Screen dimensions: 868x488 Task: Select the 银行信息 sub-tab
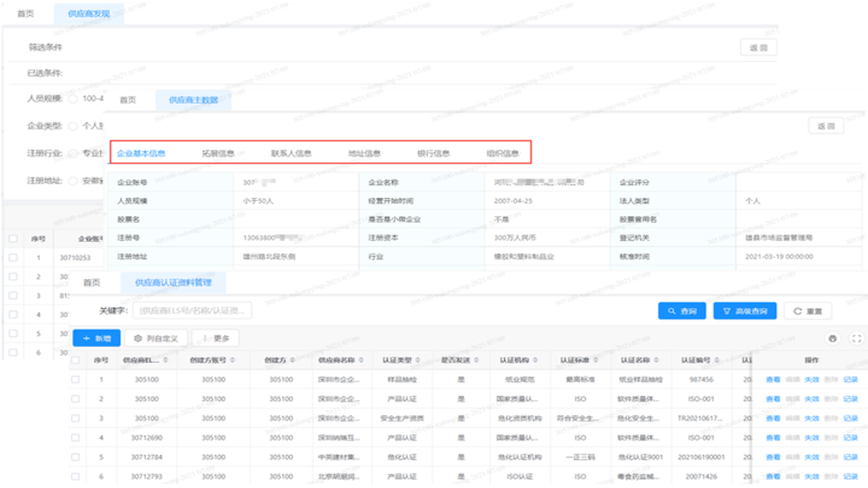pyautogui.click(x=433, y=153)
